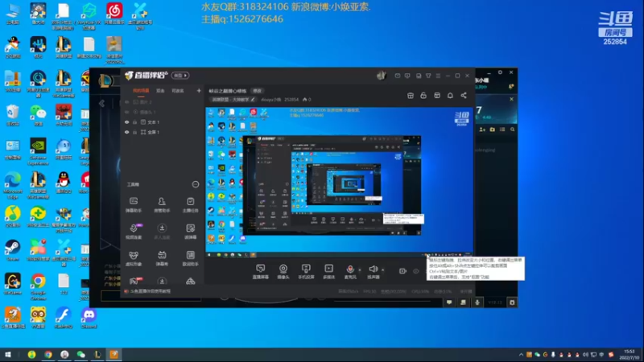Open the hamburger menu in title bar
Image resolution: width=644 pixels, height=362 pixels.
coord(438,76)
